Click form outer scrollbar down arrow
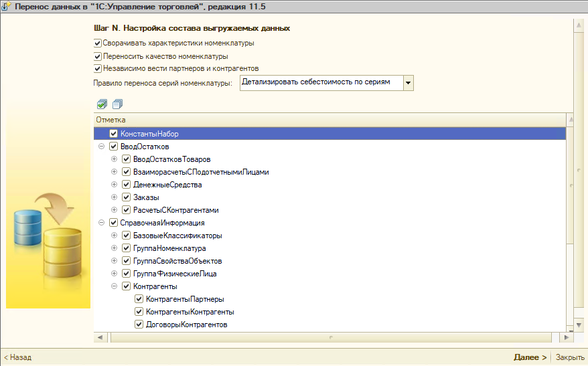 coord(579,325)
